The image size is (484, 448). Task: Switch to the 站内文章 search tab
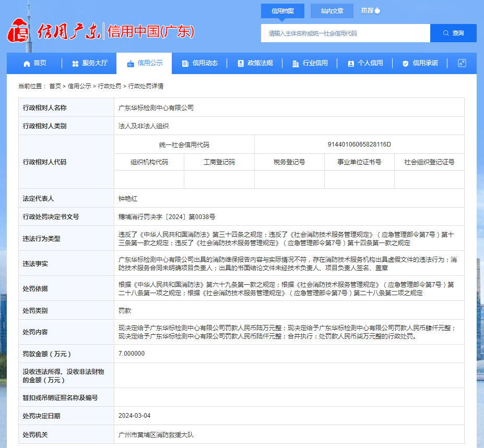tap(332, 11)
